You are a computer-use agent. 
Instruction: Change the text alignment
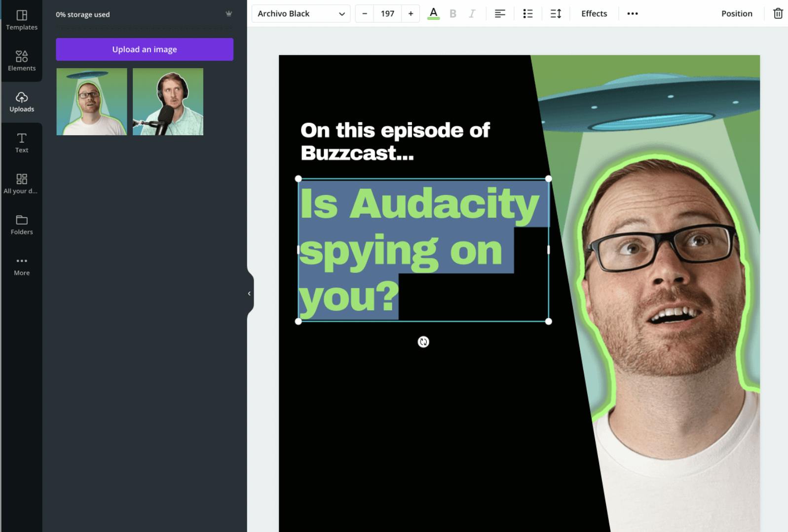(x=500, y=14)
